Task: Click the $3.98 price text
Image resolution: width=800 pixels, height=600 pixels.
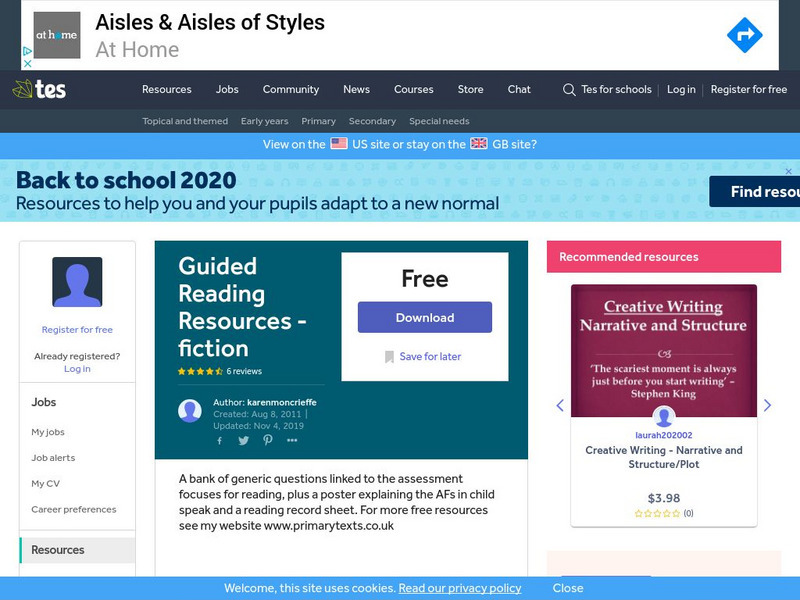Action: [x=664, y=498]
